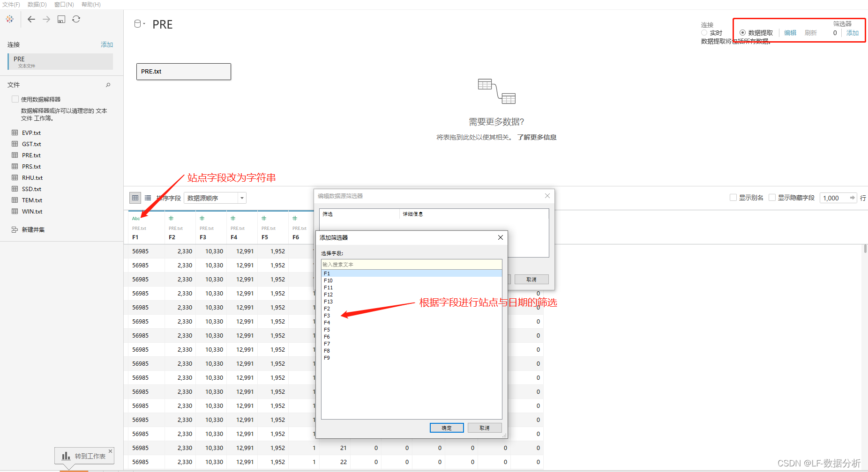Refresh data source with circular arrow icon
Viewport: 868px width, 472px height.
[x=76, y=19]
